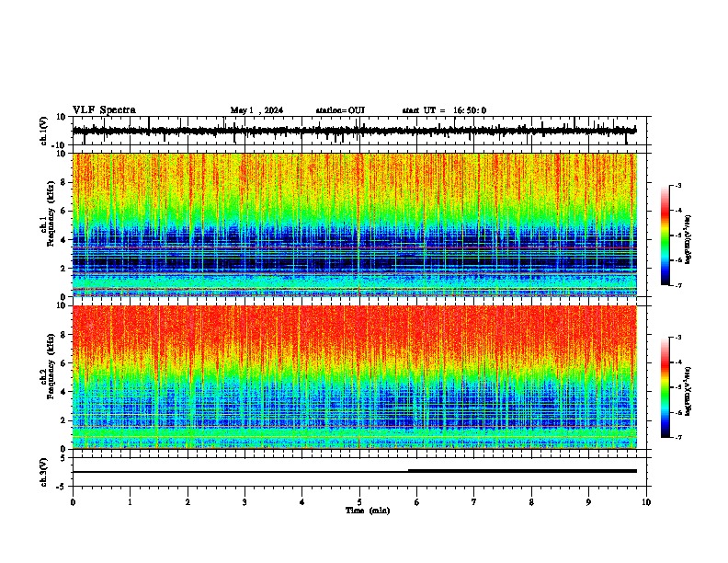
Task: Click the time axis tick label "9"
Action: pyautogui.click(x=588, y=502)
